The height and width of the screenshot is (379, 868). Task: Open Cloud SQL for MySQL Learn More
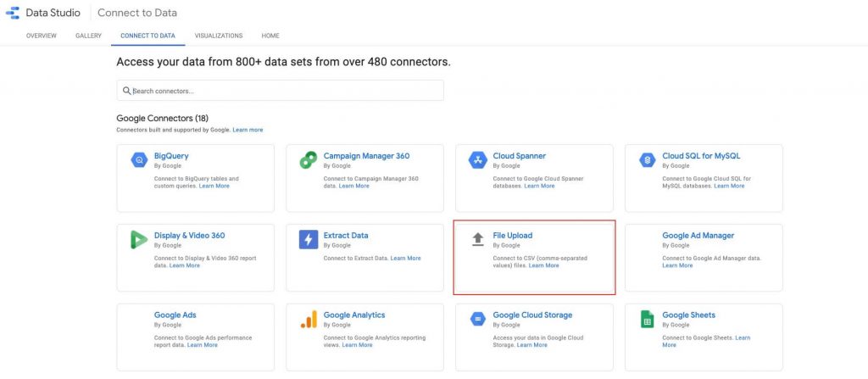click(x=729, y=187)
